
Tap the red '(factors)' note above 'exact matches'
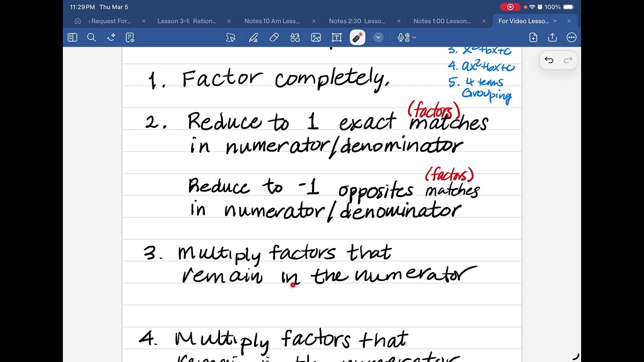[434, 110]
